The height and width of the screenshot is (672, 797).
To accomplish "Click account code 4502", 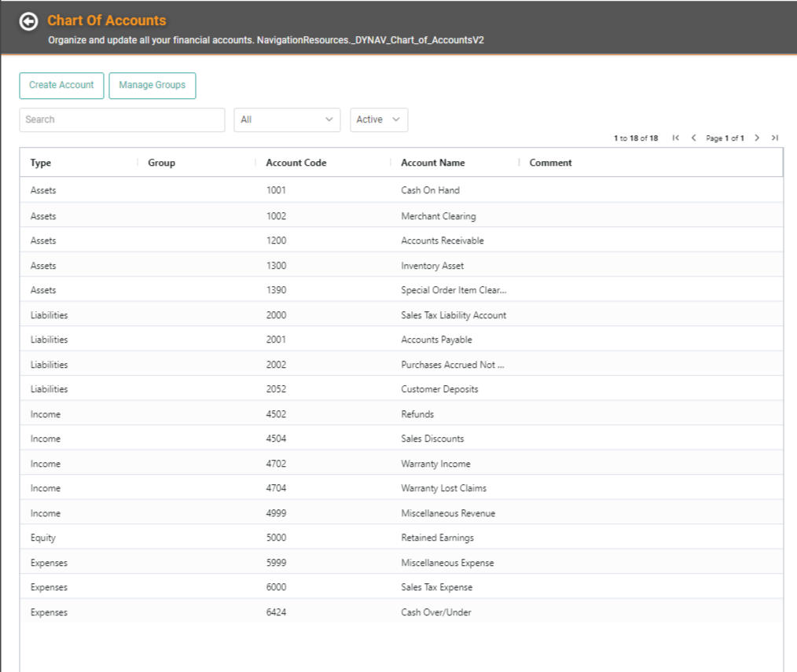I will (x=276, y=414).
